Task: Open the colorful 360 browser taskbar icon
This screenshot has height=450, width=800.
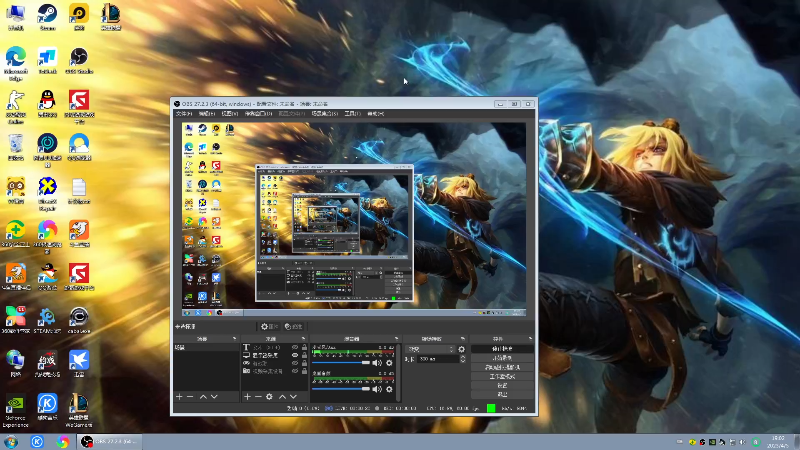Action: coord(63,442)
